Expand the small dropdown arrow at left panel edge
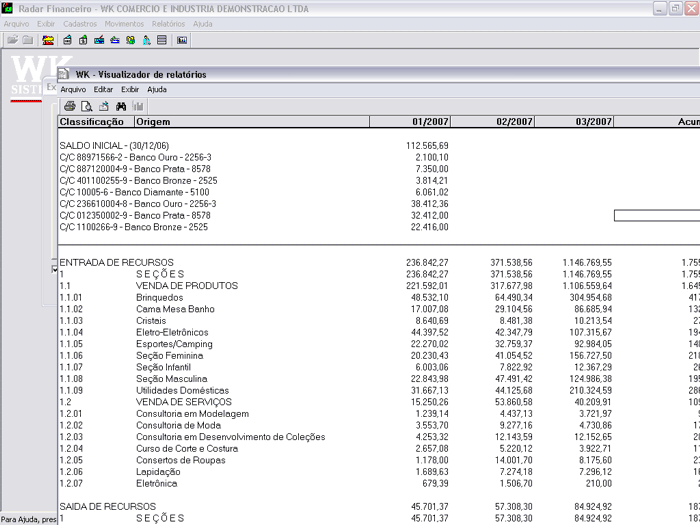Image resolution: width=700 pixels, height=525 pixels. [55, 268]
